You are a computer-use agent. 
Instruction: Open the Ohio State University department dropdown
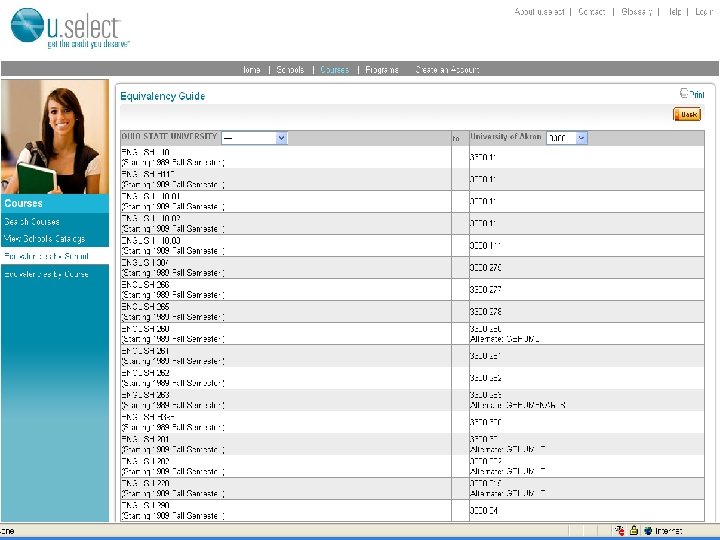254,138
